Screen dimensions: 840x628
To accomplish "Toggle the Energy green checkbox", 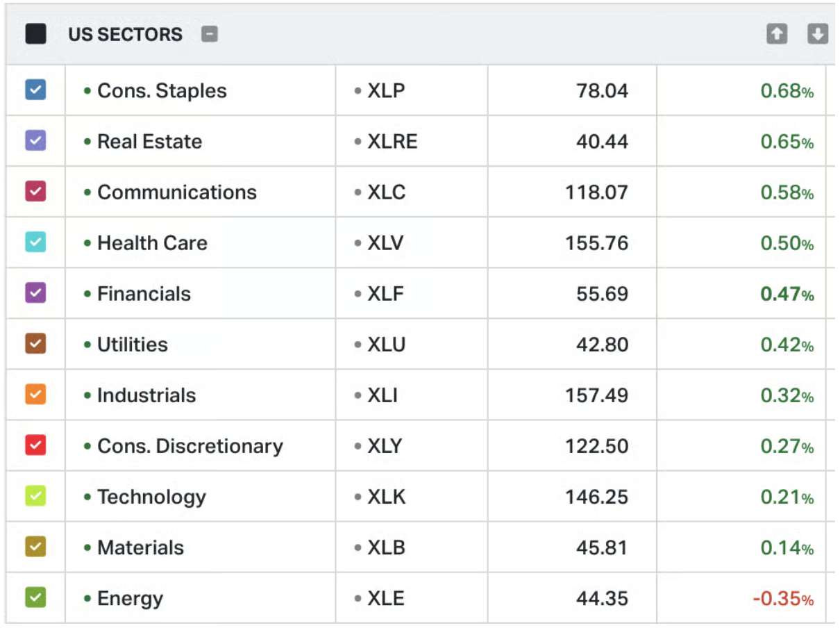I will (x=35, y=597).
